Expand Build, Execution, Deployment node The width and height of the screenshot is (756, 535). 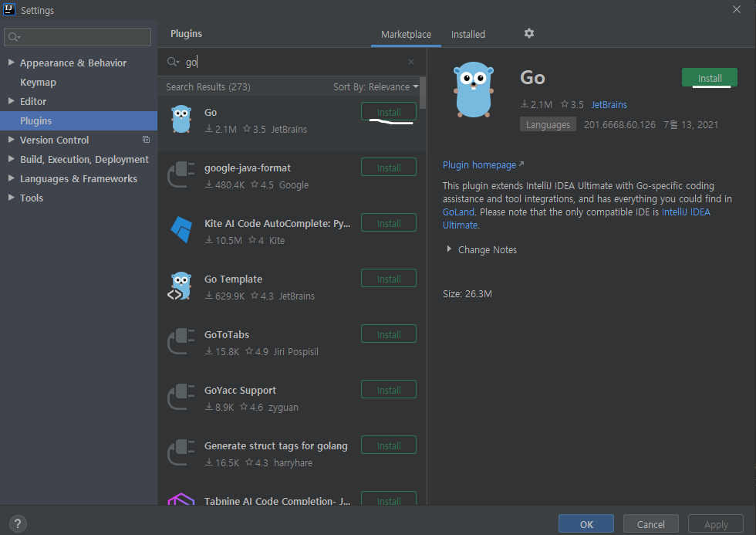point(11,159)
